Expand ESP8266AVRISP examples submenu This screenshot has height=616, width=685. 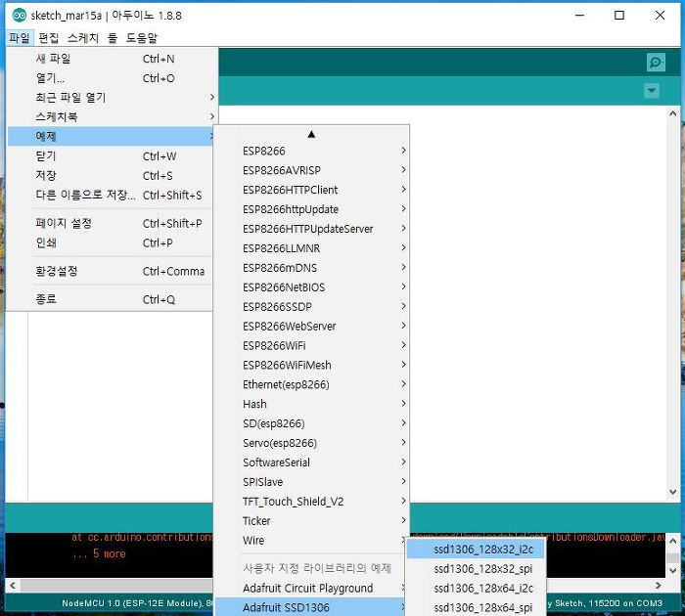(311, 170)
